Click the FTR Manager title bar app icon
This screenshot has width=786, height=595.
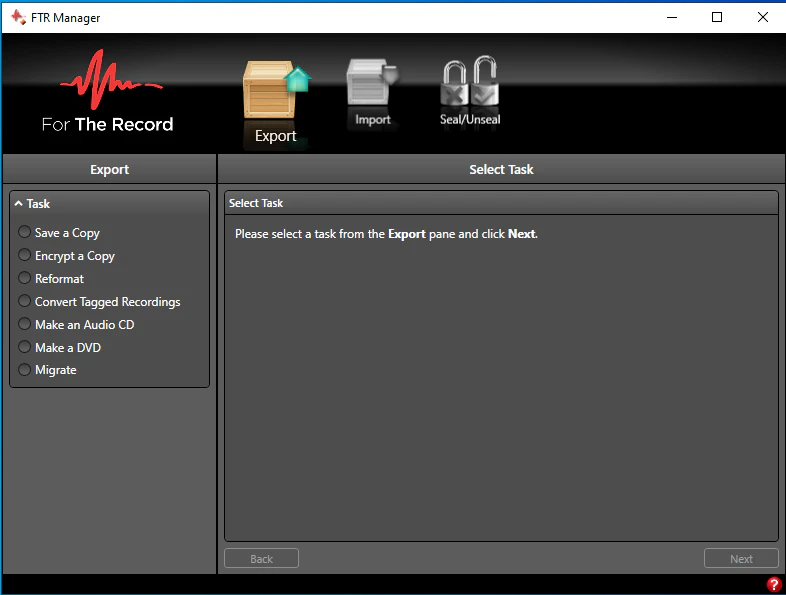coord(19,18)
